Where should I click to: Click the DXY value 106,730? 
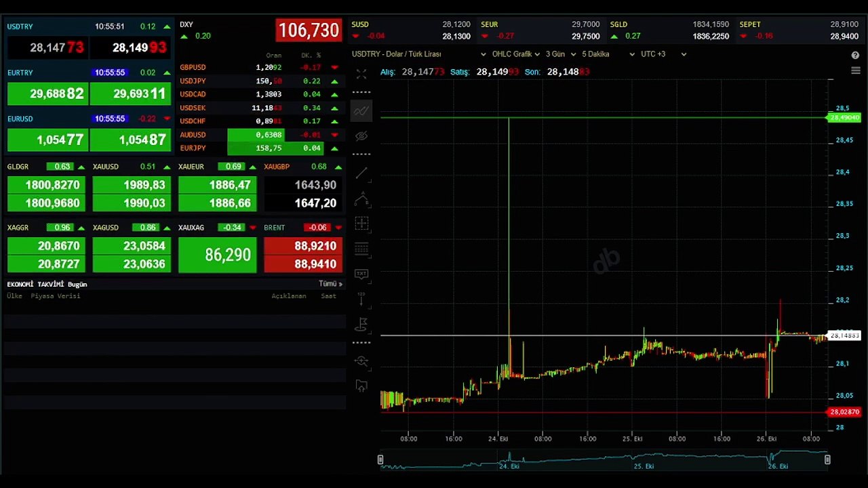point(309,30)
